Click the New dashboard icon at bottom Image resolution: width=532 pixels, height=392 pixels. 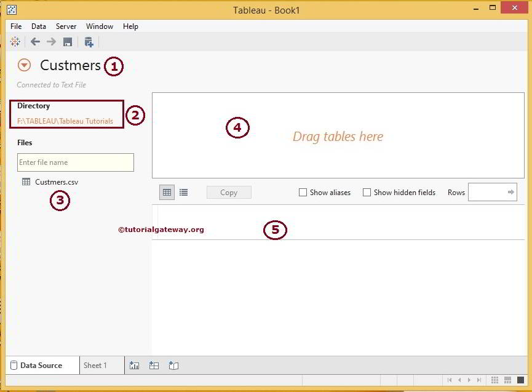click(154, 365)
